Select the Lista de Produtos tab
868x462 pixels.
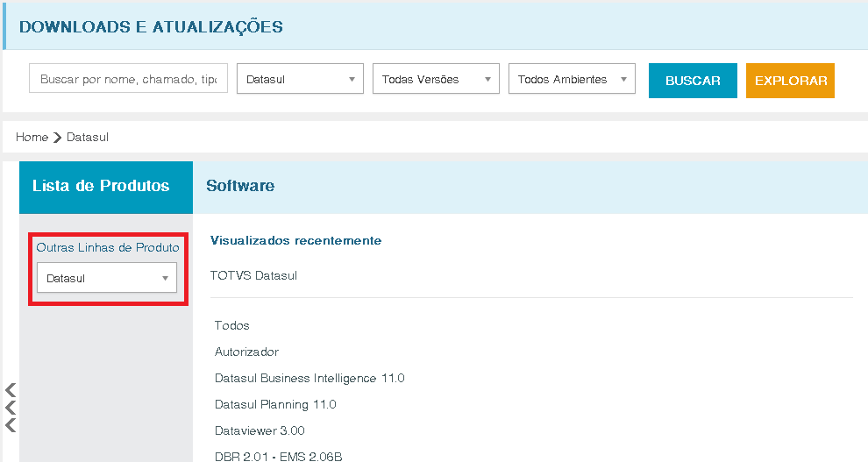click(x=106, y=188)
